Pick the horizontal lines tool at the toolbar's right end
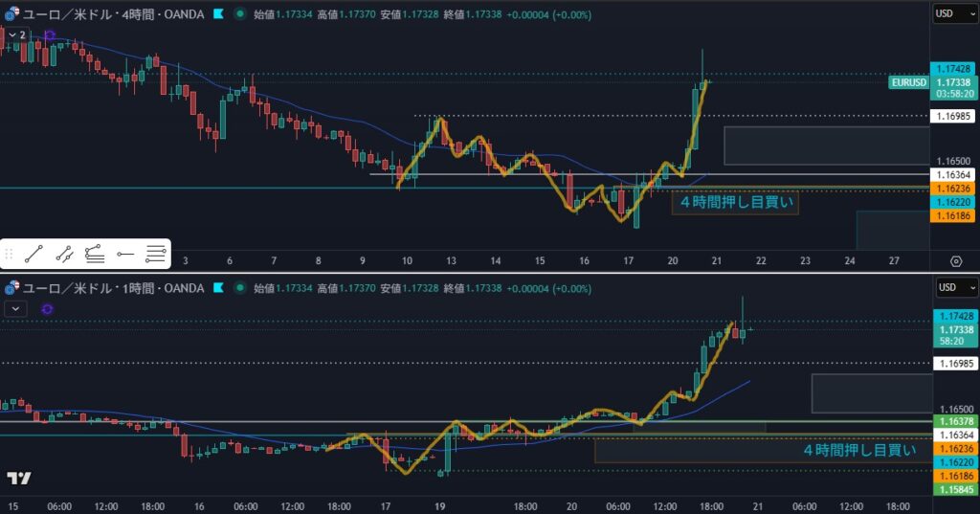 [x=155, y=254]
